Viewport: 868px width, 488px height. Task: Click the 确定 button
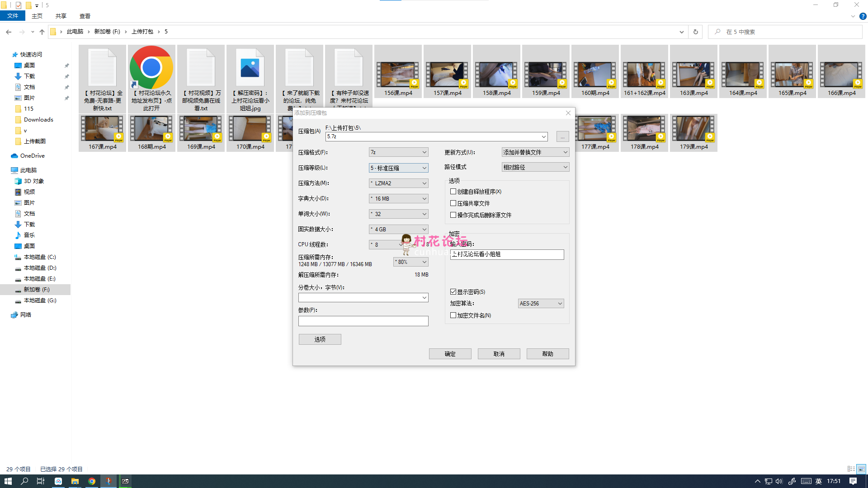tap(450, 354)
